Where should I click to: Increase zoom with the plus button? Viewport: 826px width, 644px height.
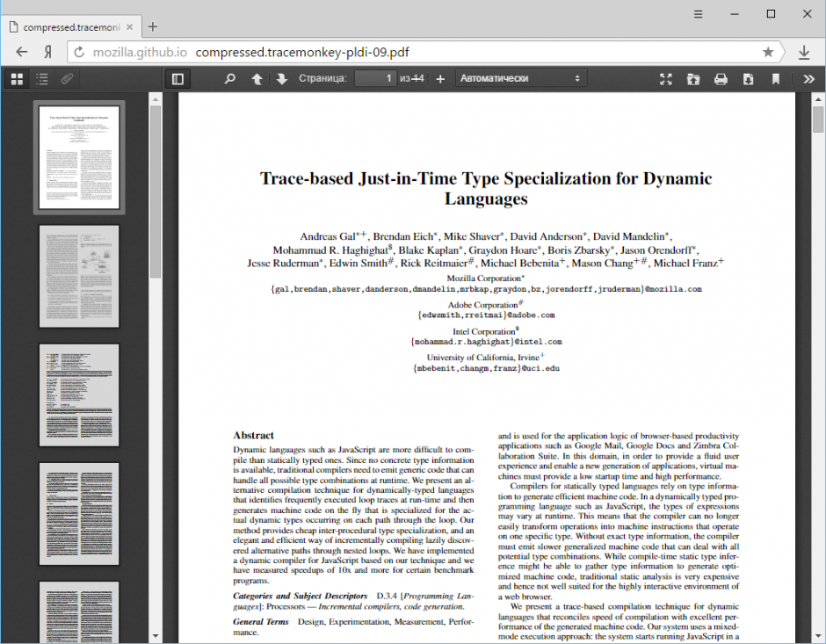pyautogui.click(x=440, y=79)
